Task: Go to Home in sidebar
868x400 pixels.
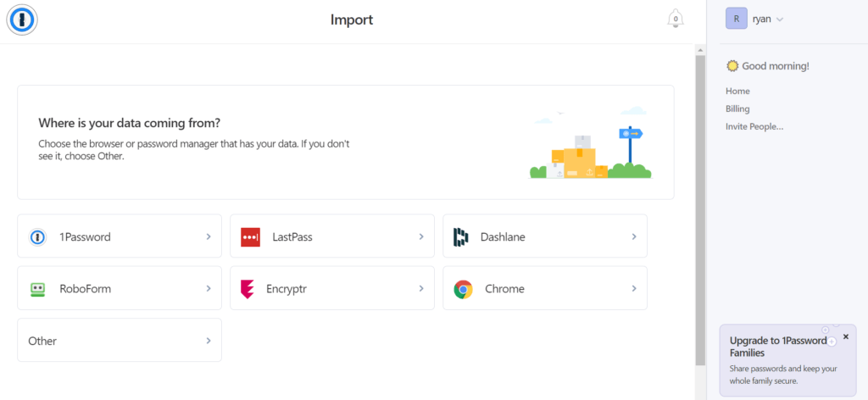Action: coord(737,92)
